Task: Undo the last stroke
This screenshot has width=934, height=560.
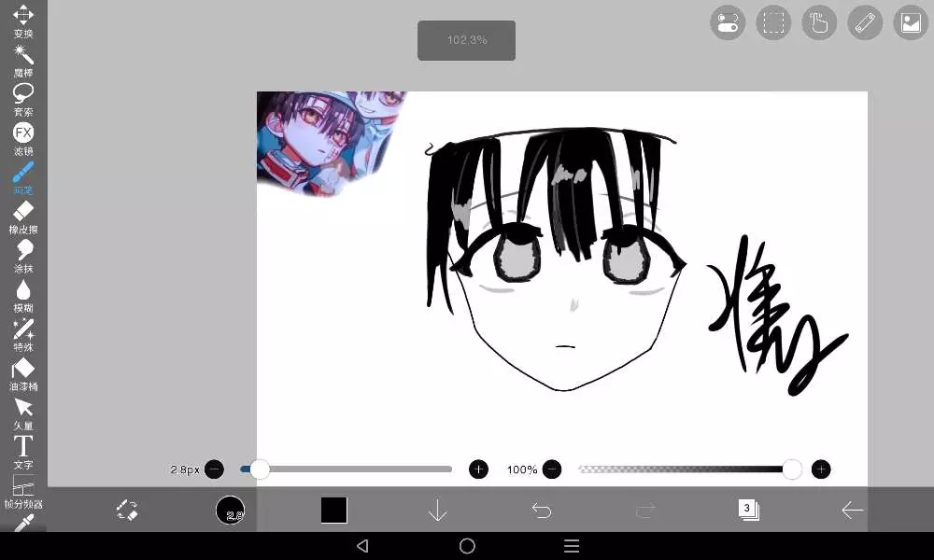Action: [542, 510]
